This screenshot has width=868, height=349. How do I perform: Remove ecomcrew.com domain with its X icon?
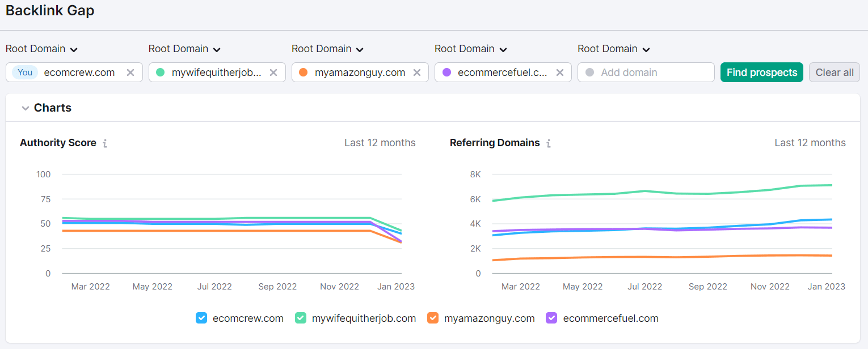[x=130, y=73]
